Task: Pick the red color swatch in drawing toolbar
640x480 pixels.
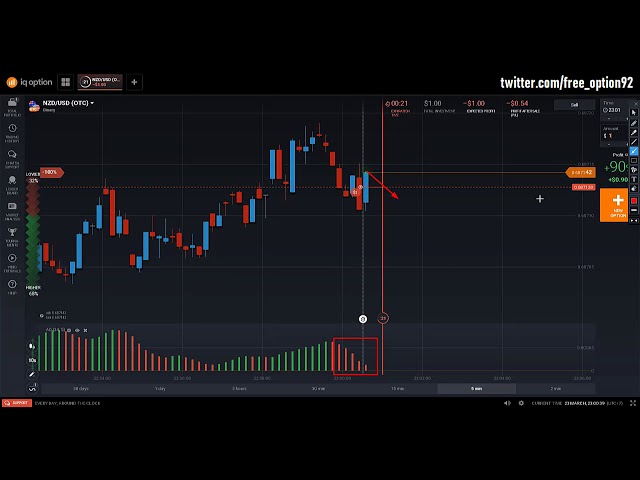Action: click(634, 200)
